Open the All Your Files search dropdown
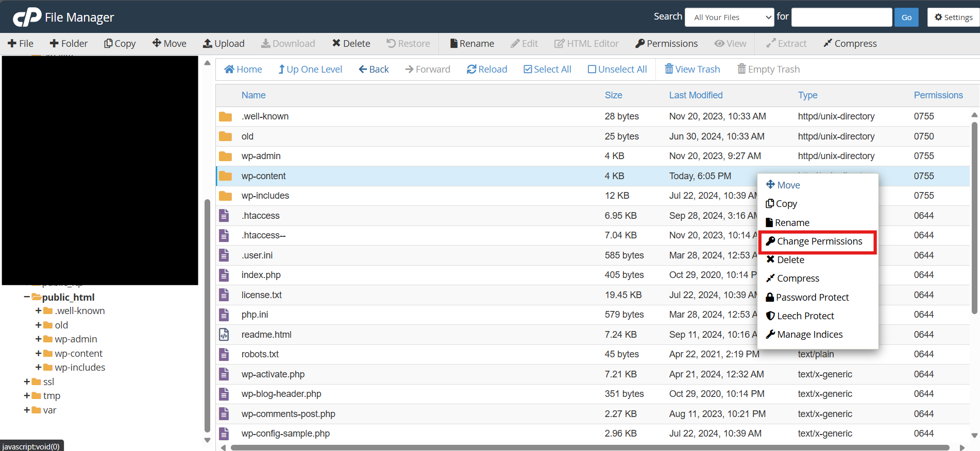This screenshot has height=451, width=980. (729, 18)
